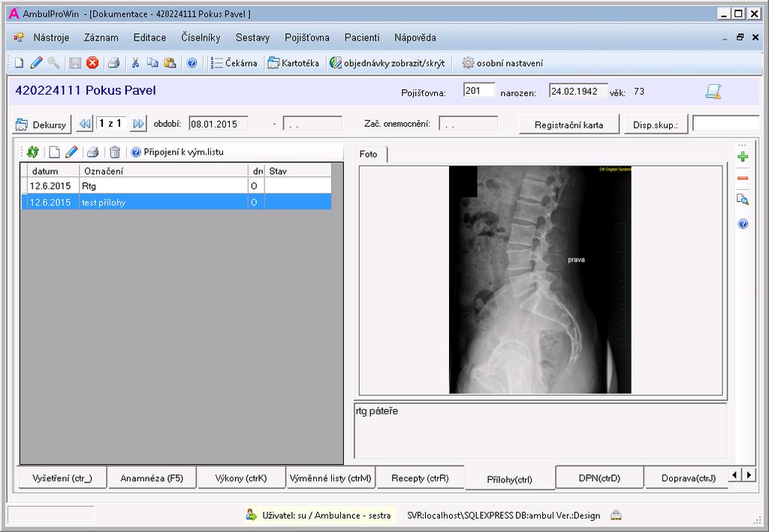Create a new attachment with blank page icon
Screen dimensions: 769x532
click(54, 152)
